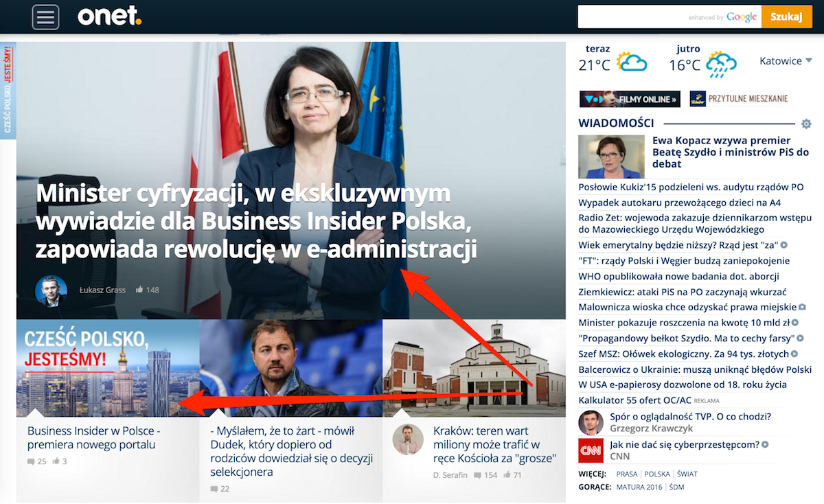This screenshot has width=824, height=504.
Task: Play video icon beside cyberprzestępcom headline
Action: click(765, 445)
